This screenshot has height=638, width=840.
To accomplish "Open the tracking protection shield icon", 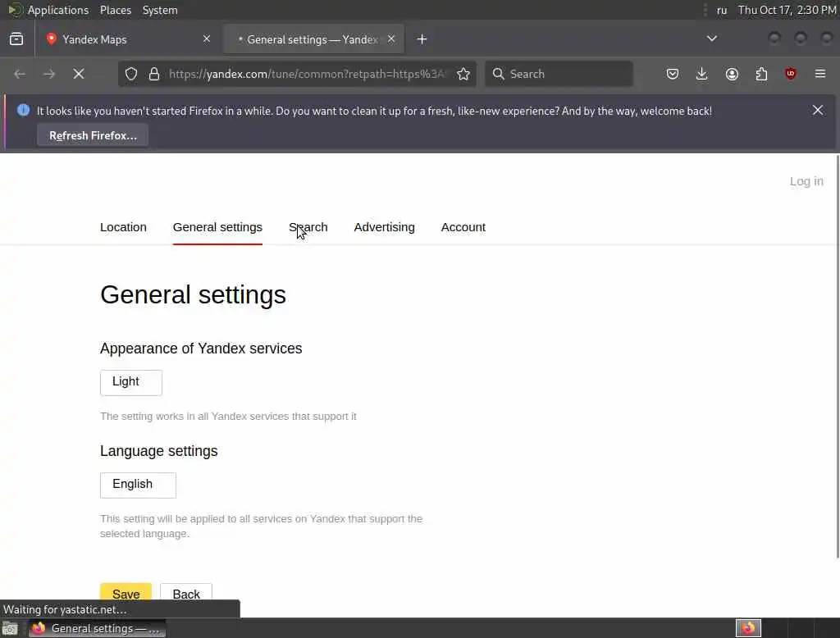I will tap(131, 74).
